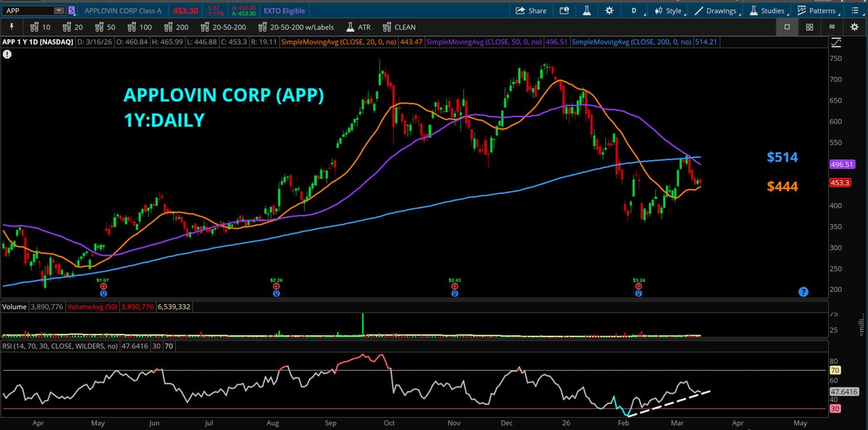Open the D timeframe dropdown
868x430 pixels.
coord(634,11)
